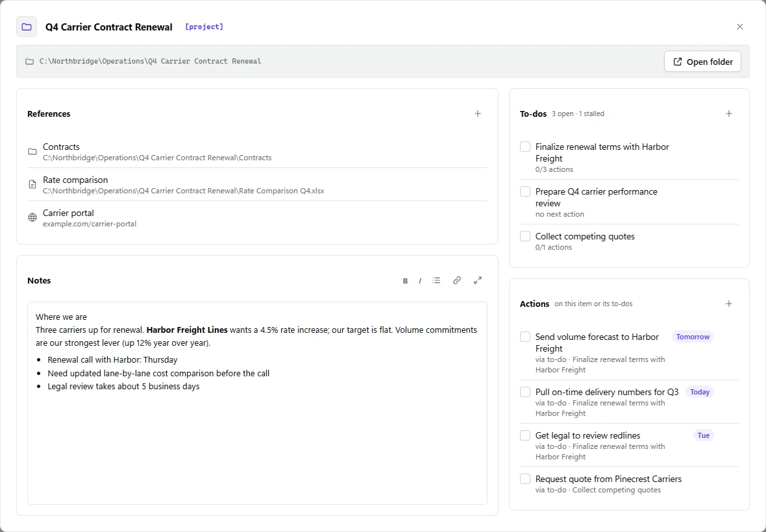Click 'Renewal call with Harbor: Thursday' bullet
766x532 pixels.
112,359
